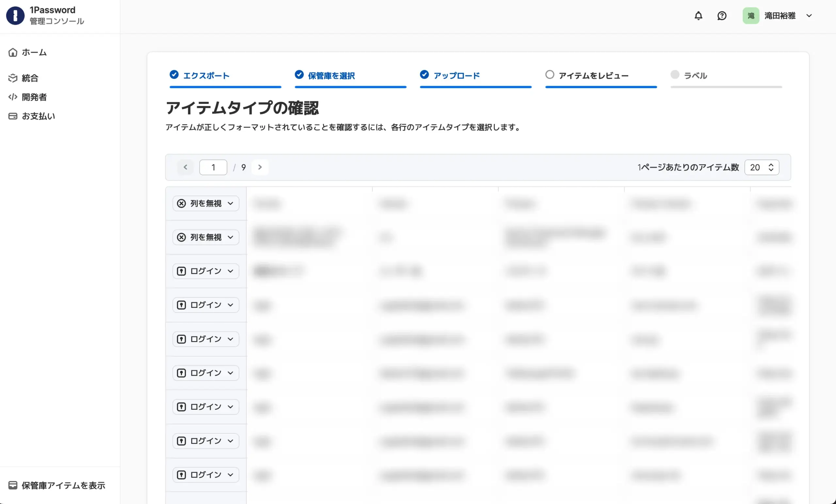Image resolution: width=836 pixels, height=504 pixels.
Task: Open 開発者 in the sidebar
Action: 27,97
